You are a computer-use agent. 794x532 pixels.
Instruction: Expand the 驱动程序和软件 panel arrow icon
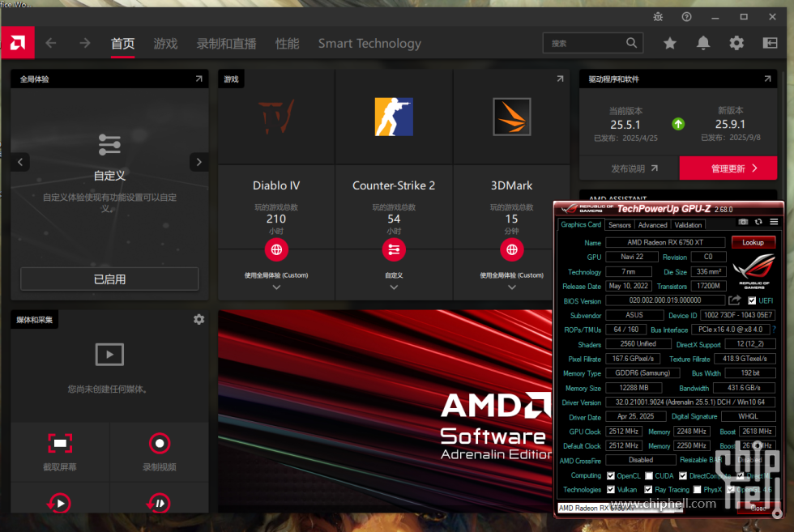tap(768, 79)
